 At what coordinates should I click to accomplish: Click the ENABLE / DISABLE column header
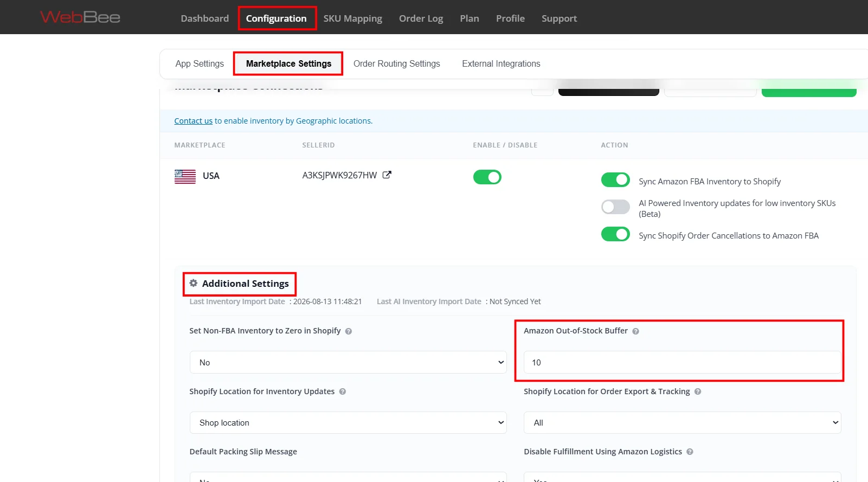point(505,145)
